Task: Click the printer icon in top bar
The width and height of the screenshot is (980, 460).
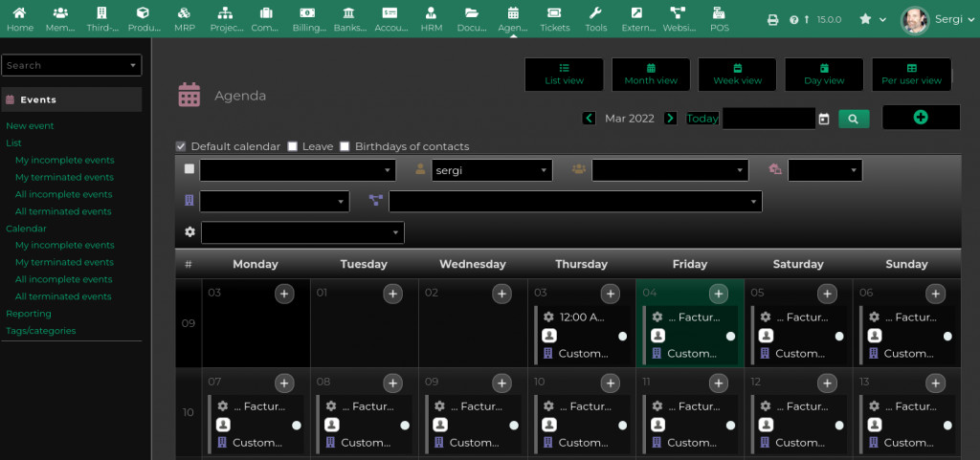Action: point(773,19)
